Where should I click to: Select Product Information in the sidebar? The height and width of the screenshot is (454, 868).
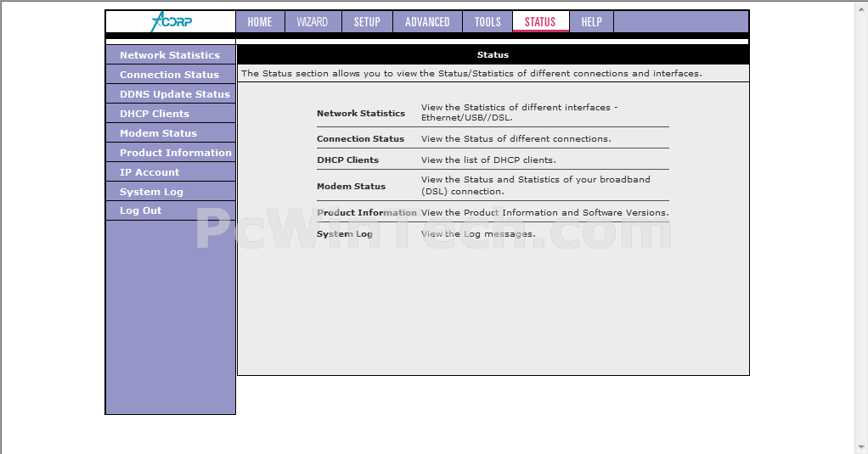(x=171, y=153)
